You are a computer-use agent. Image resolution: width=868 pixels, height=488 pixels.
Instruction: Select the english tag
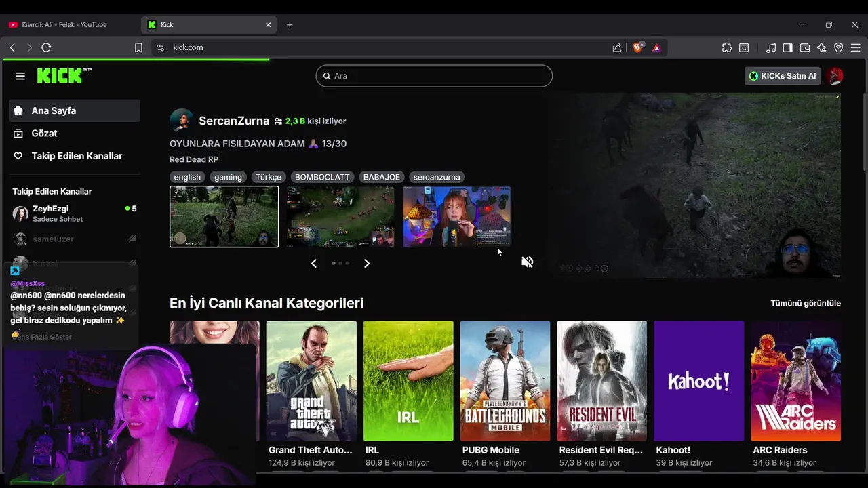(x=187, y=177)
